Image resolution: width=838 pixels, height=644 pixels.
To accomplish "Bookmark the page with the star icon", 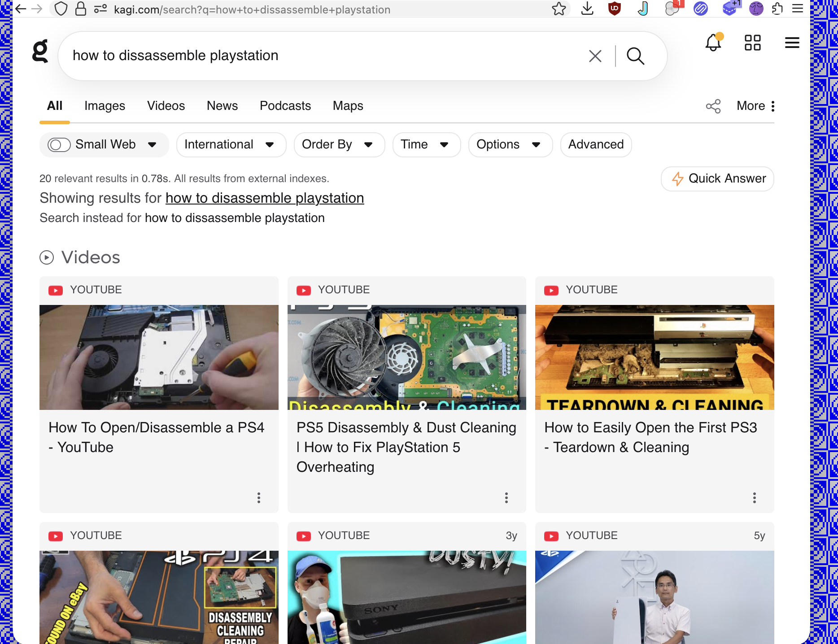I will 559,9.
